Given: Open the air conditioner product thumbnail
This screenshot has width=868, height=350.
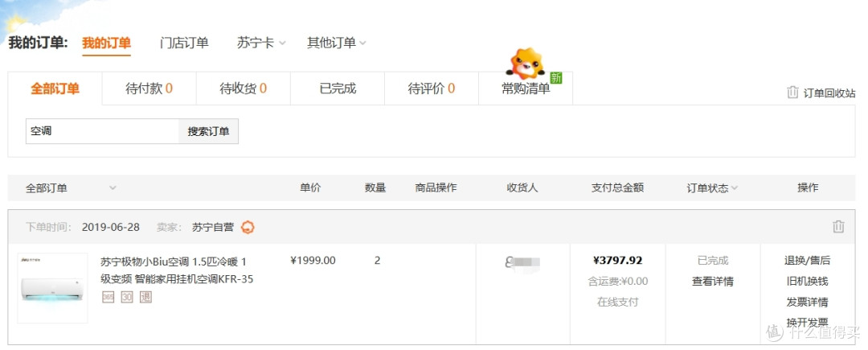Looking at the screenshot, I should point(52,288).
